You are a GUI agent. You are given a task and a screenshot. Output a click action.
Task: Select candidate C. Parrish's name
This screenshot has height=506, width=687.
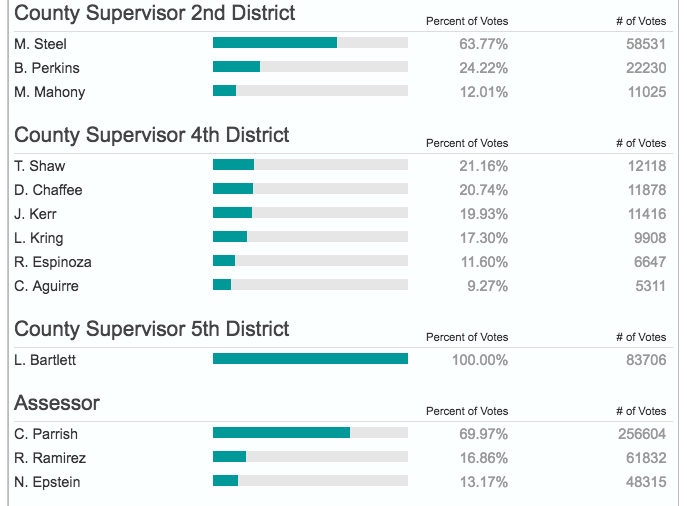pyautogui.click(x=46, y=434)
